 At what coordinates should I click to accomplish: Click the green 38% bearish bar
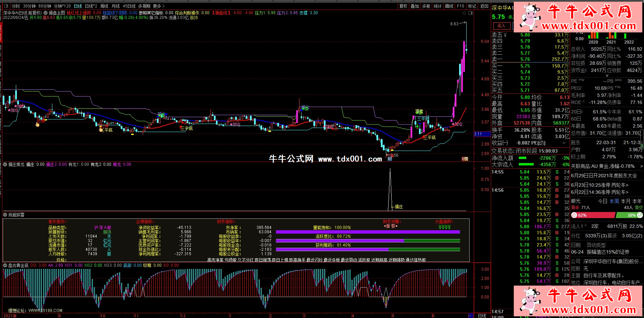629,215
